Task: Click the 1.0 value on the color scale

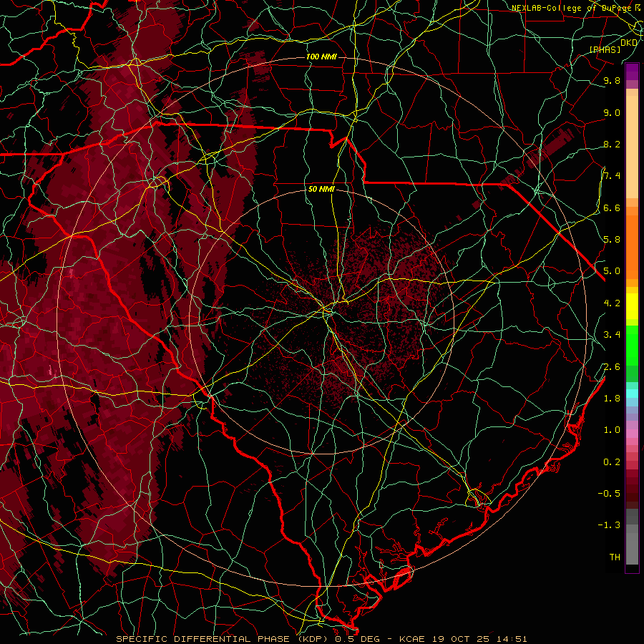Action: pyautogui.click(x=612, y=430)
